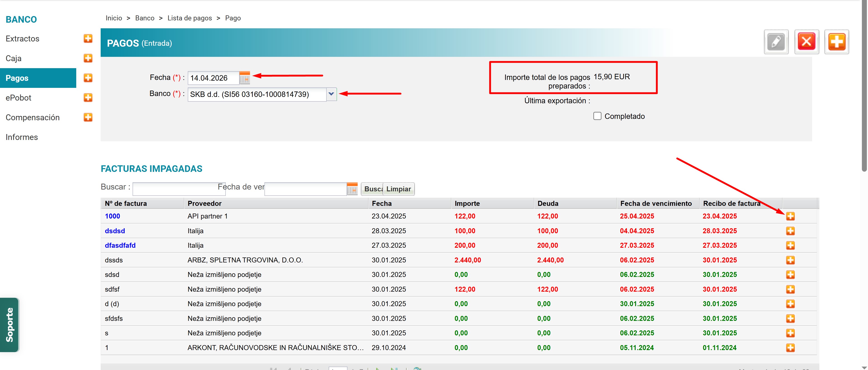Viewport: 868px width, 370px height.
Task: Click Lista de pagos breadcrumb link
Action: 190,18
